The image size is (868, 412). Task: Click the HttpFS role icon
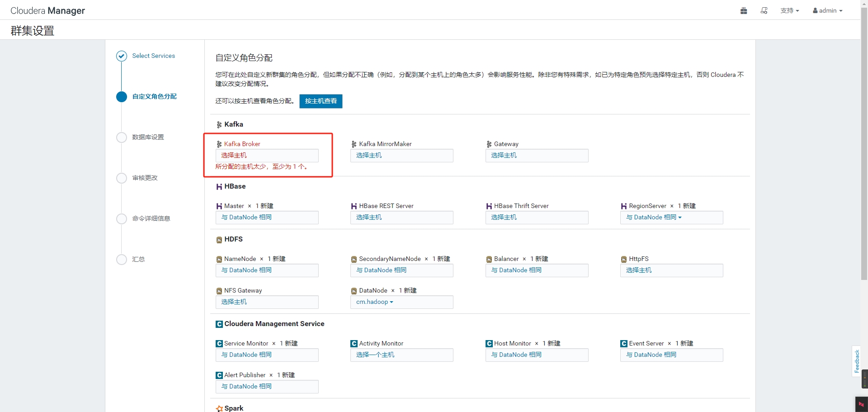[624, 260]
